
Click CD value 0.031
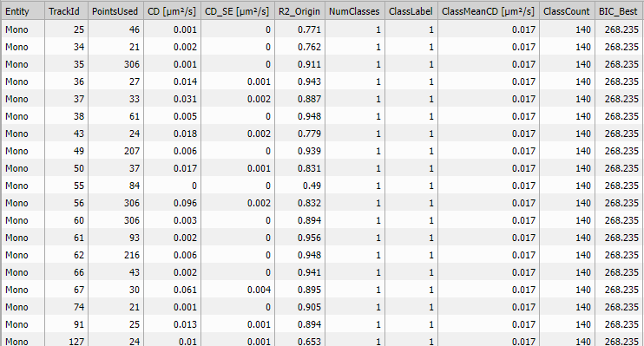pos(185,99)
